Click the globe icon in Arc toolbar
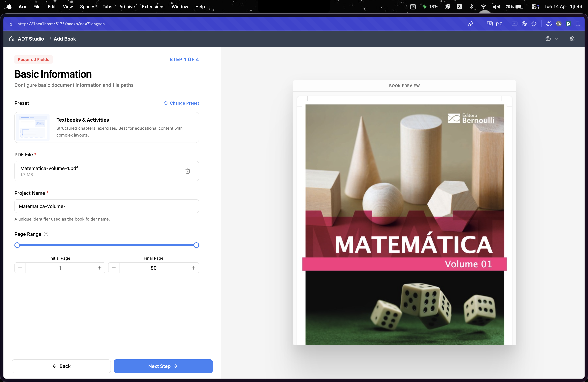Screen dimensions: 588x382 pos(524,24)
